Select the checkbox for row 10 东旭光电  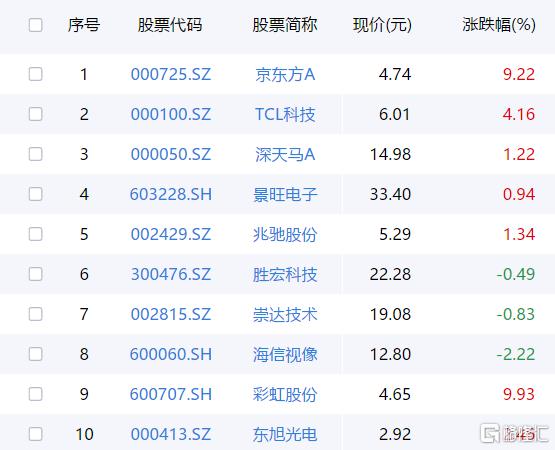tap(35, 434)
